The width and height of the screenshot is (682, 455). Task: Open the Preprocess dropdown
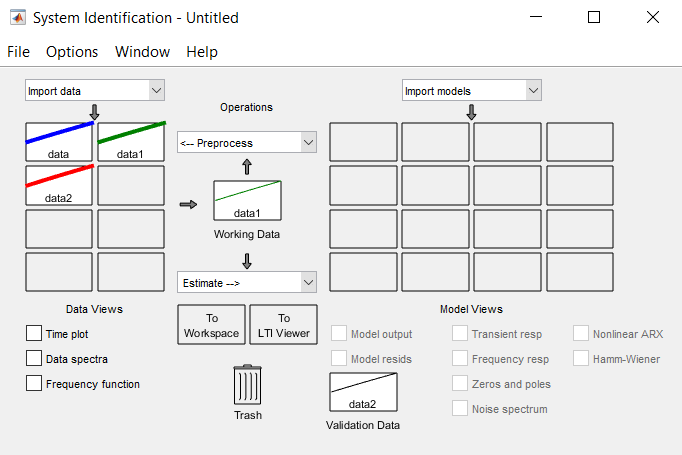[247, 142]
